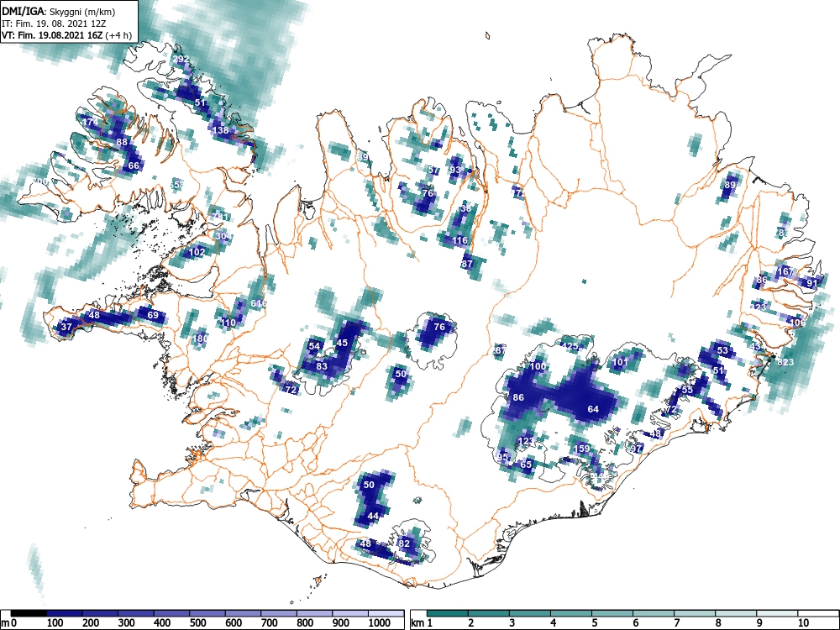Click the 'DMI/IGA: Skyggni (m/km)' title line
Screen dimensions: 840x630
pyautogui.click(x=59, y=12)
